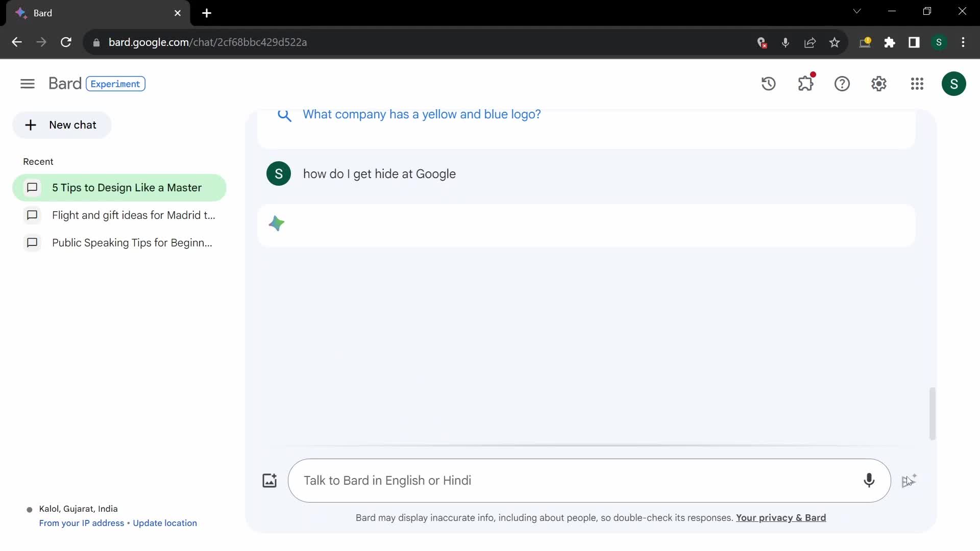Click the upload image icon

click(269, 481)
